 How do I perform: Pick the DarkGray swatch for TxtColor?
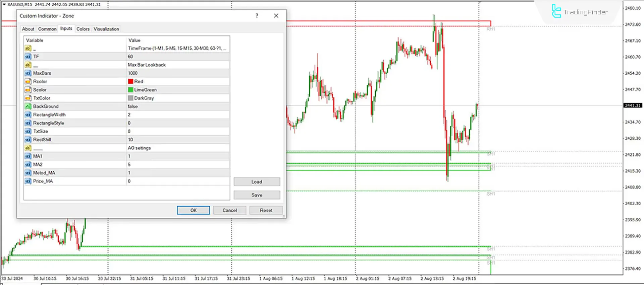pyautogui.click(x=130, y=98)
